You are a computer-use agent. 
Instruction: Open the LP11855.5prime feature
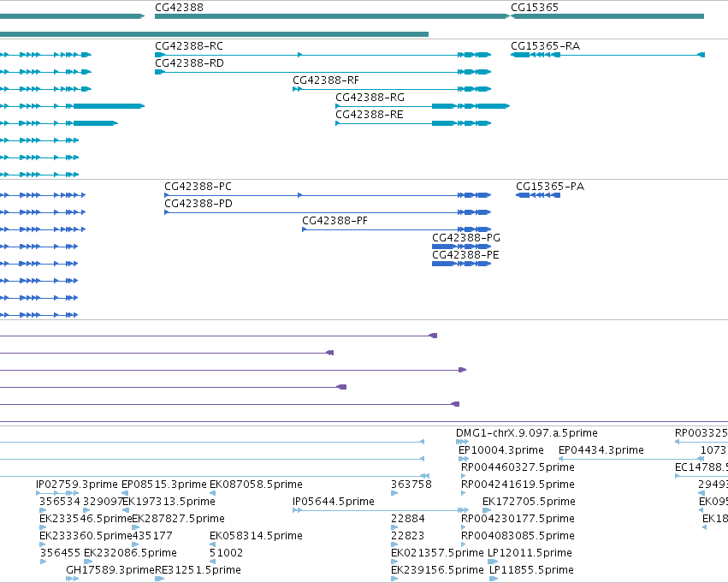coord(531,570)
